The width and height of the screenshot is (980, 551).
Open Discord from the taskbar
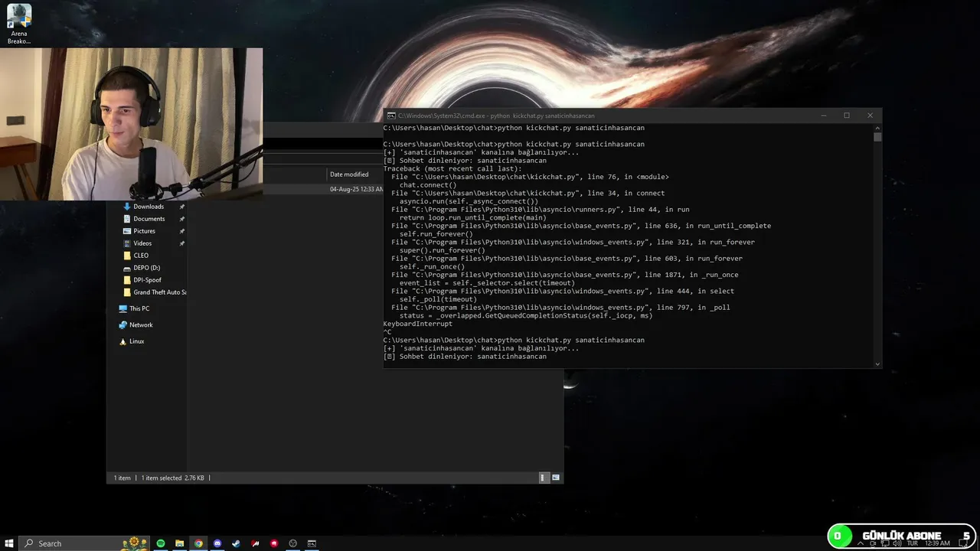click(217, 543)
